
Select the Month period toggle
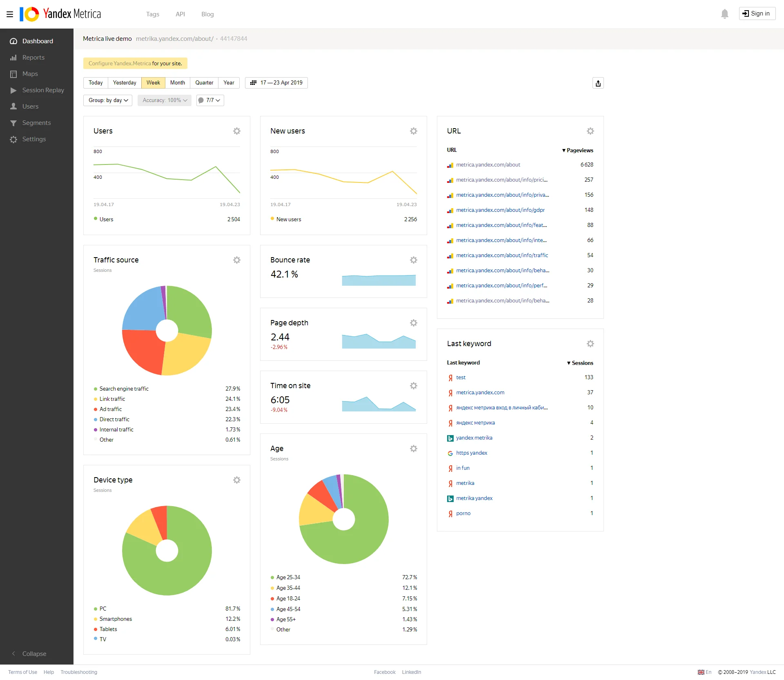tap(177, 83)
